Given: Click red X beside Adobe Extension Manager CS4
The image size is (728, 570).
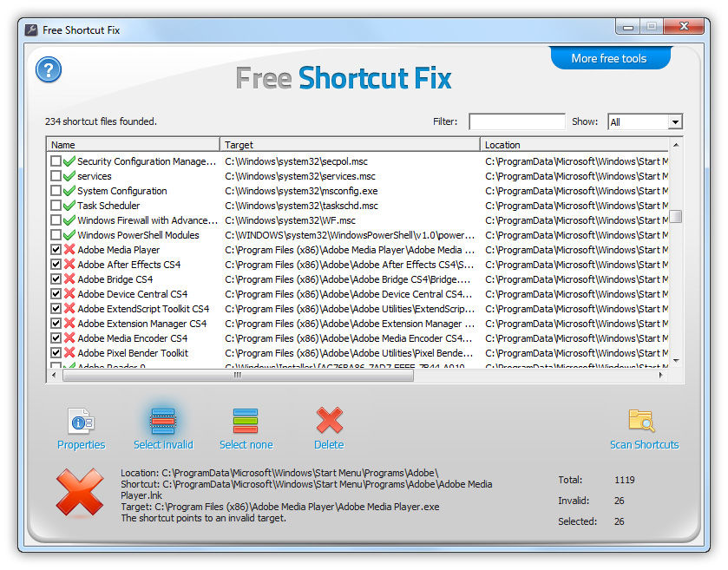Looking at the screenshot, I should coord(69,323).
